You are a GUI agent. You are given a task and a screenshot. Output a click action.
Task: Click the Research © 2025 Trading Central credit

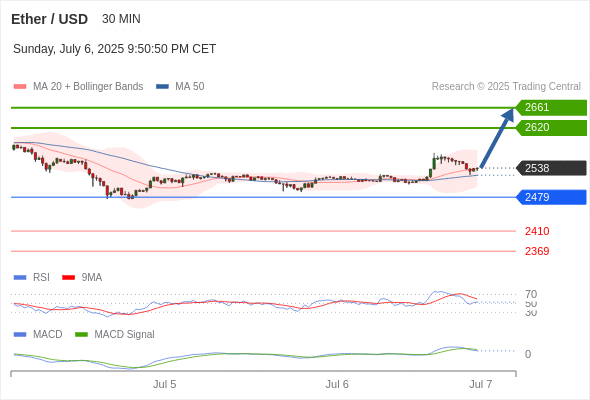[506, 87]
